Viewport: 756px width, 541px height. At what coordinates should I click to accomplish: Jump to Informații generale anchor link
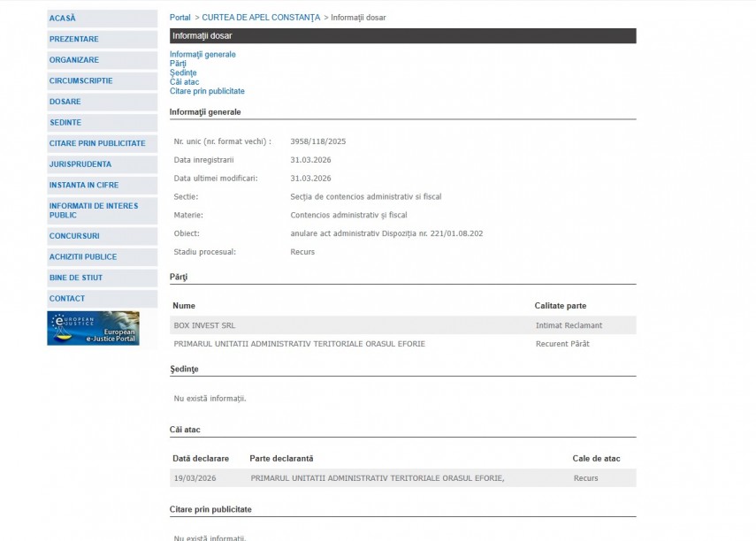click(x=202, y=55)
